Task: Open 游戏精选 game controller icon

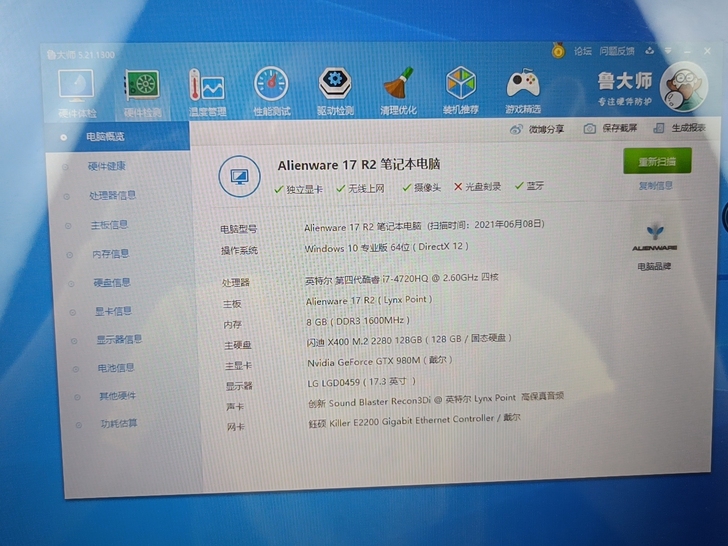Action: [x=523, y=90]
